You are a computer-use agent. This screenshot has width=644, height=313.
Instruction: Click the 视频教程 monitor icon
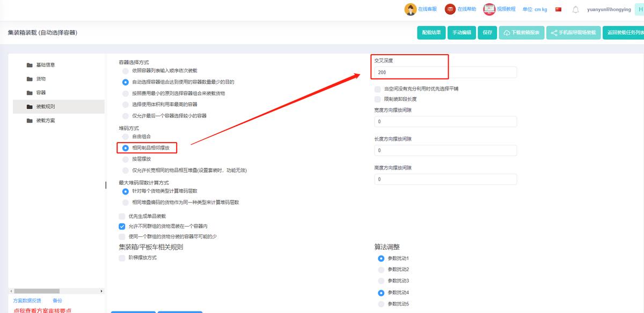coord(489,9)
